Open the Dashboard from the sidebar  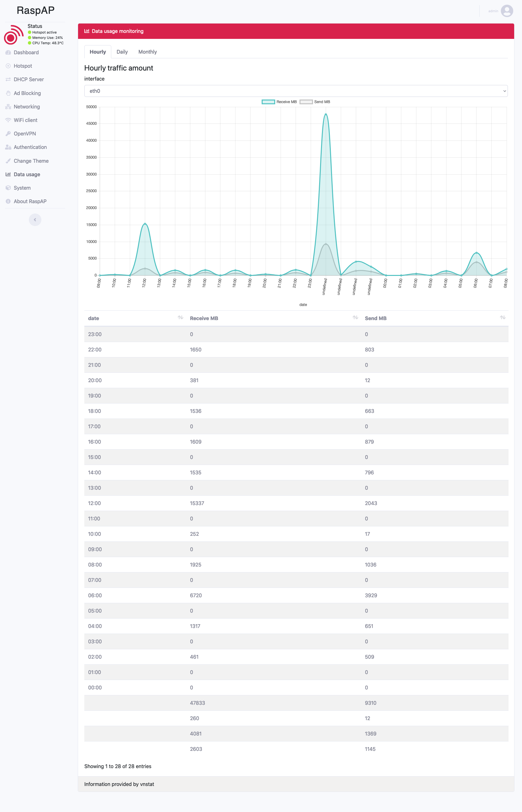pyautogui.click(x=26, y=52)
